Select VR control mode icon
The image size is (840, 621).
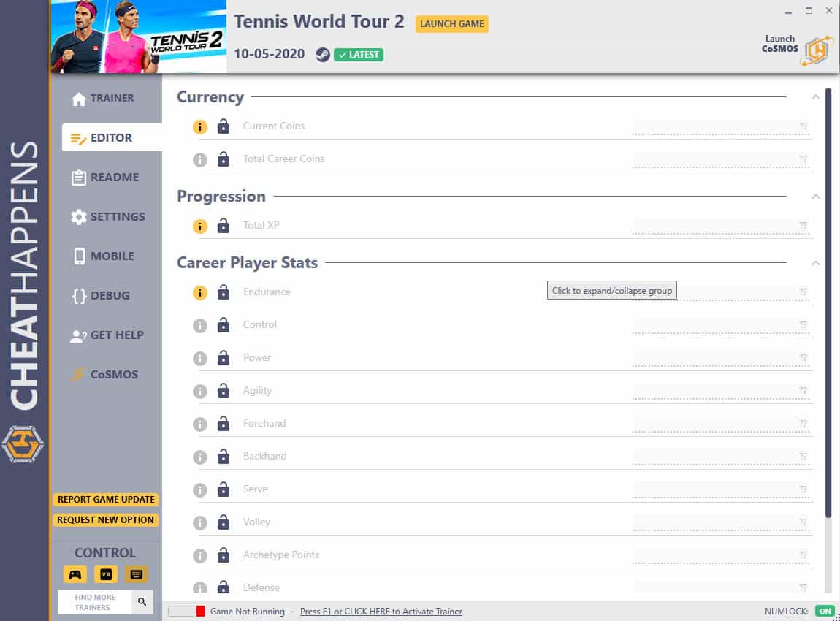[105, 574]
